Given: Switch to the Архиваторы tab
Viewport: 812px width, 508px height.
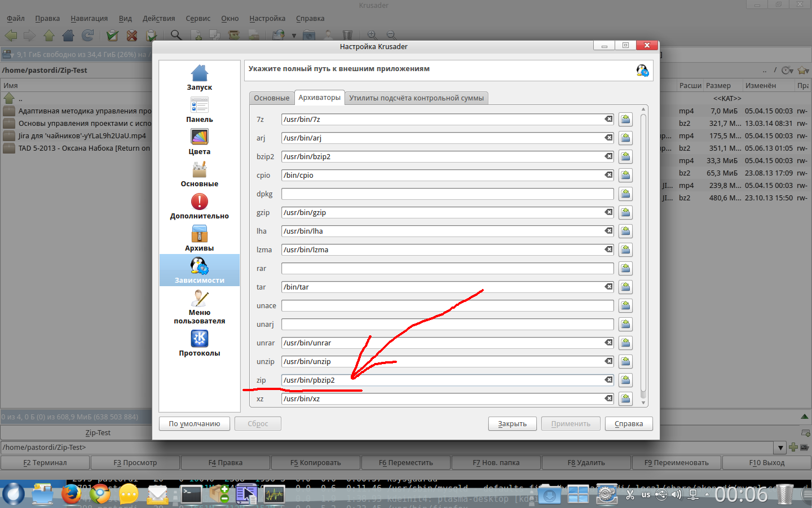Looking at the screenshot, I should tap(319, 98).
